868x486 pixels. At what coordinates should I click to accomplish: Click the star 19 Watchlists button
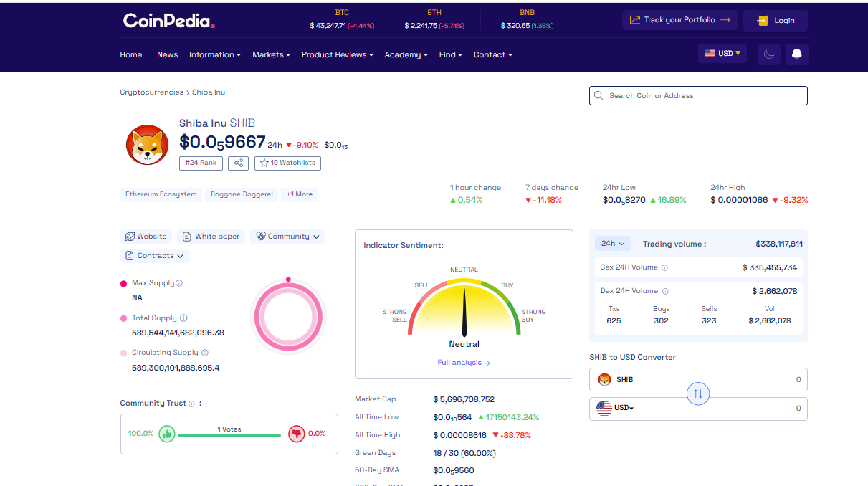[x=287, y=163]
